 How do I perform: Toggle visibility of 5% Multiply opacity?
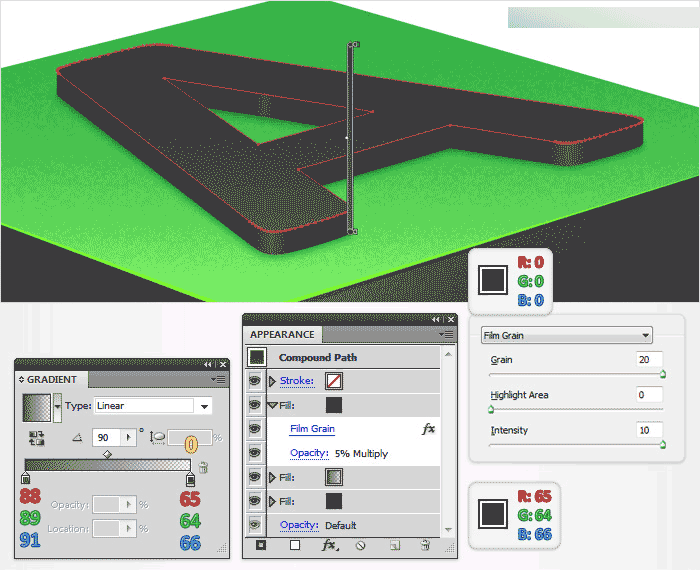coord(255,453)
